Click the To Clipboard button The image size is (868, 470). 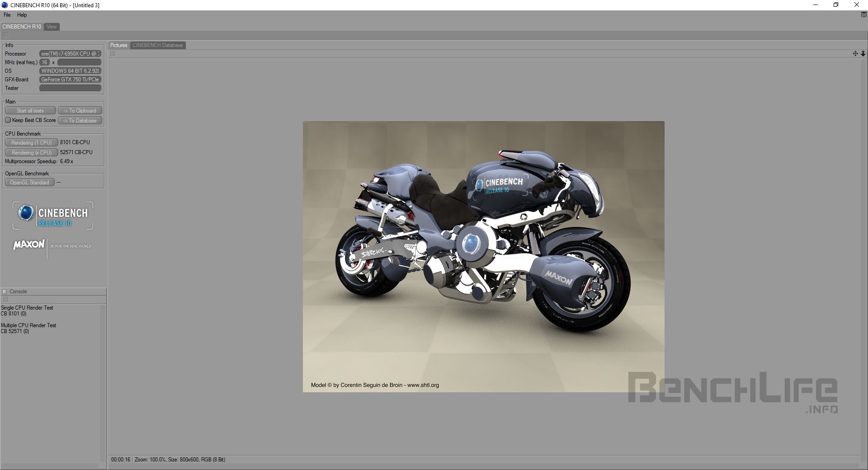coord(80,111)
